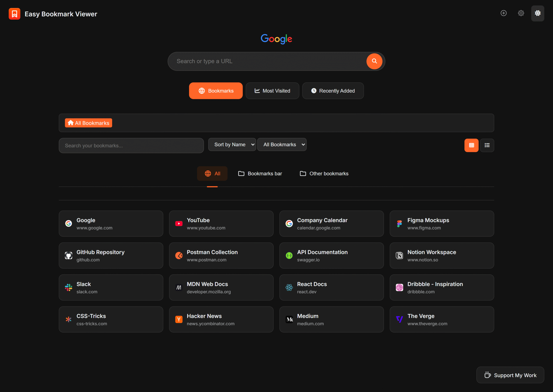Click the All Bookmarks breadcrumb chip
The height and width of the screenshot is (392, 553).
[89, 123]
